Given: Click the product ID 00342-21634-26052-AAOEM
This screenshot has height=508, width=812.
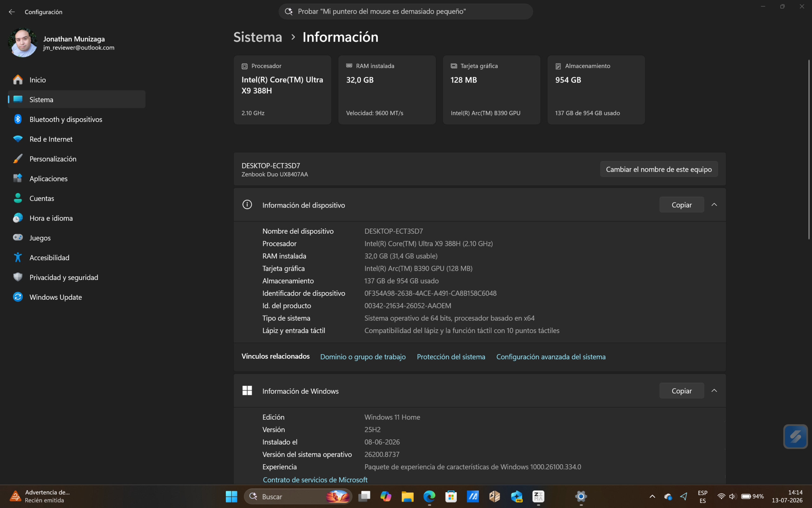Looking at the screenshot, I should coord(408,306).
